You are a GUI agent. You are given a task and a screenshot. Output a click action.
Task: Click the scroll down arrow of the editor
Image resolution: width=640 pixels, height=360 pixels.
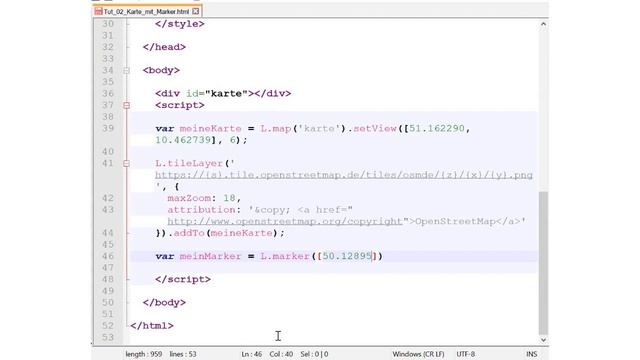point(543,340)
